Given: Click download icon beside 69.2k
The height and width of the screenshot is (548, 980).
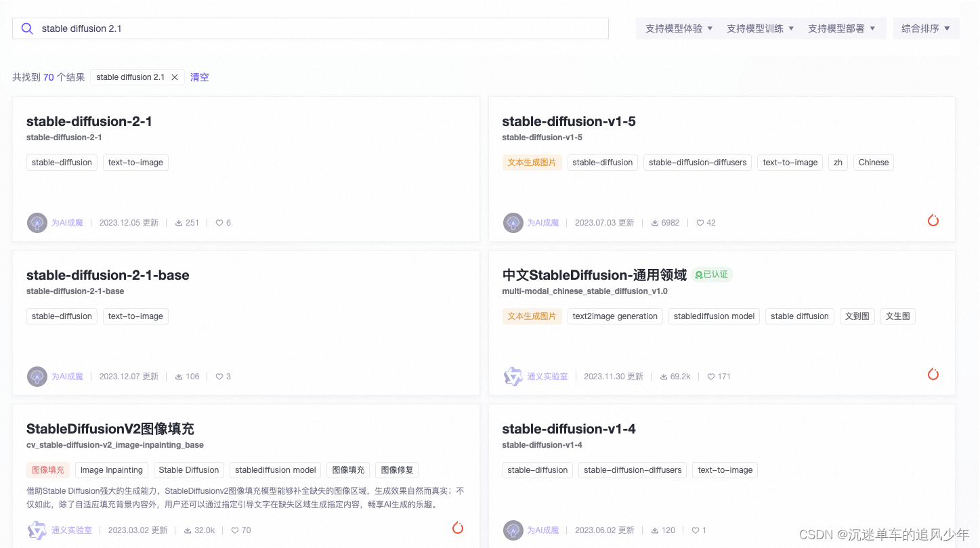Looking at the screenshot, I should point(664,377).
